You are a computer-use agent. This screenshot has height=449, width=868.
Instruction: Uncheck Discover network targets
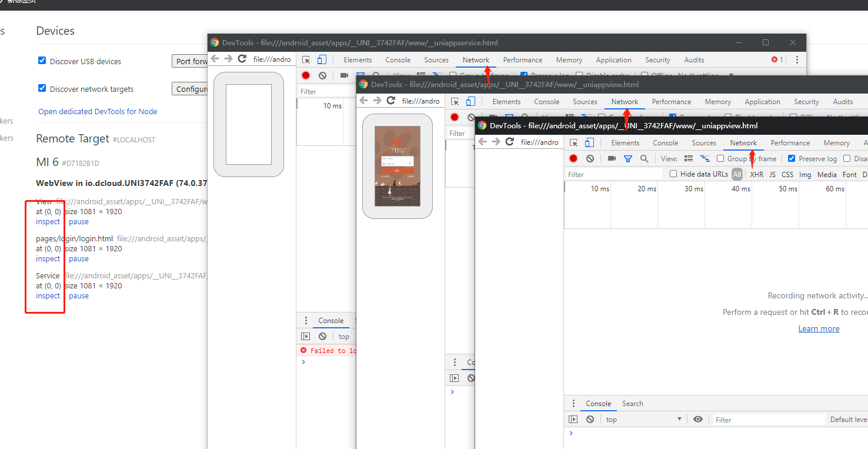click(42, 88)
